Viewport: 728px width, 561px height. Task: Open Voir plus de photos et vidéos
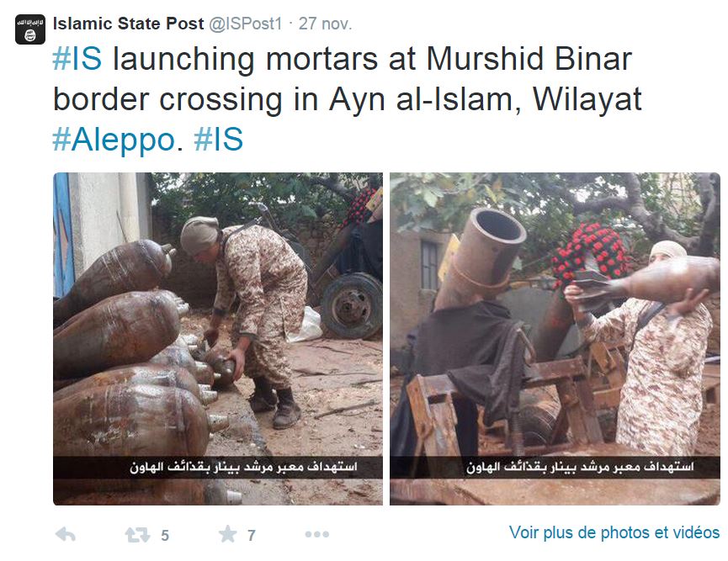614,532
